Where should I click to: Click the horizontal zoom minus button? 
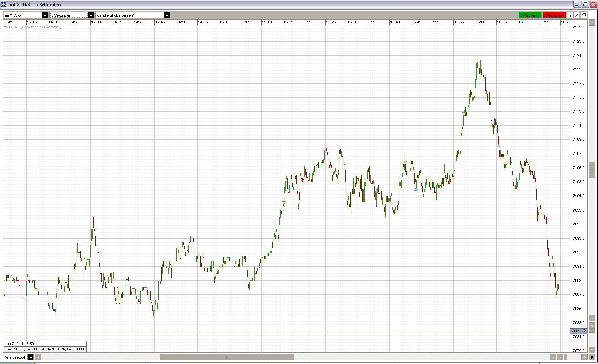pyautogui.click(x=561, y=357)
